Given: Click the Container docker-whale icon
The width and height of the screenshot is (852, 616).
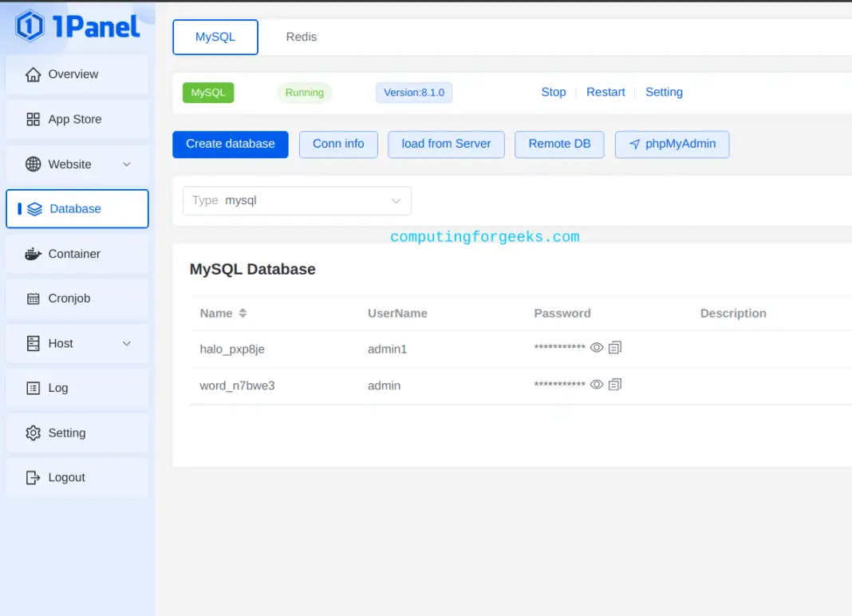Looking at the screenshot, I should [32, 254].
